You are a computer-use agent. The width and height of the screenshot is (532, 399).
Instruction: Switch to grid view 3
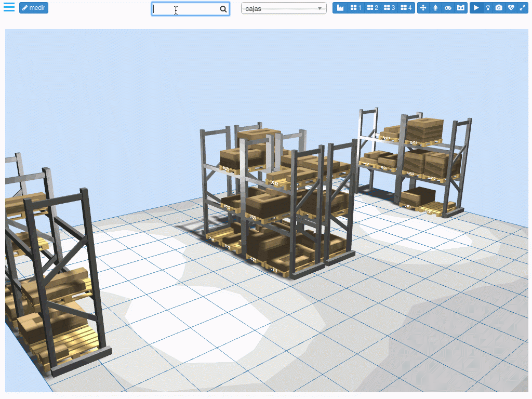pos(390,7)
